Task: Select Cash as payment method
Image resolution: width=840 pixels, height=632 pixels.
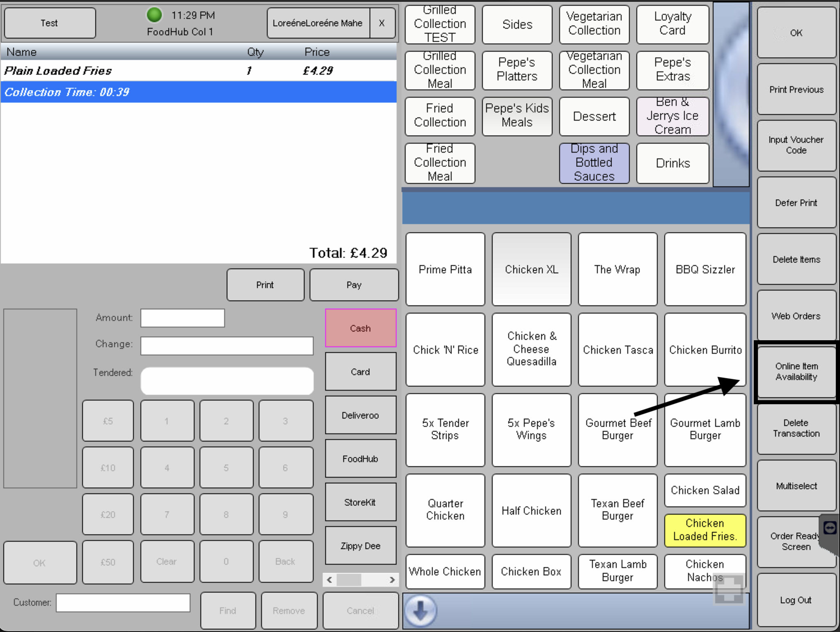Action: (360, 327)
